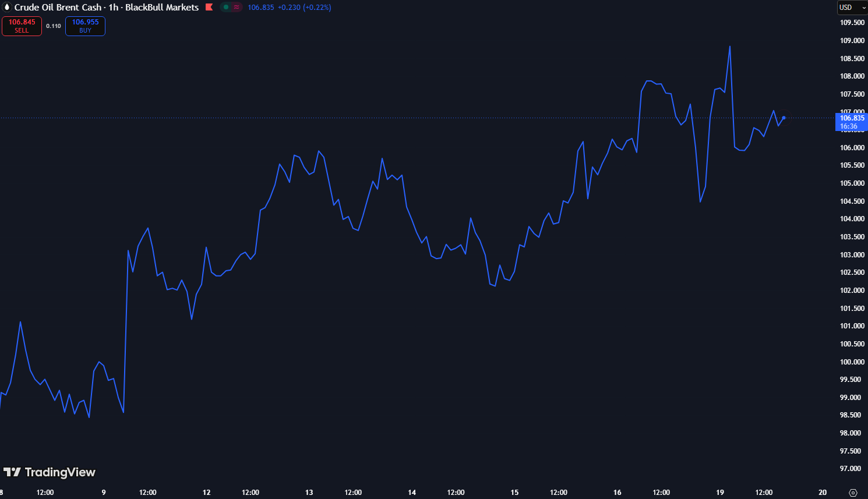Click the 98.500 price scale label
The image size is (868, 499).
(851, 415)
